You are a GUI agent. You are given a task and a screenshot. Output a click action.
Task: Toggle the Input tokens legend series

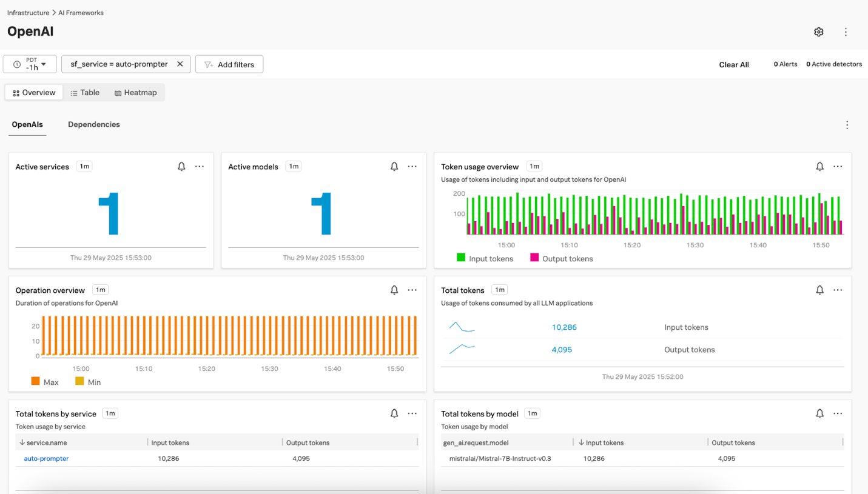(x=485, y=258)
